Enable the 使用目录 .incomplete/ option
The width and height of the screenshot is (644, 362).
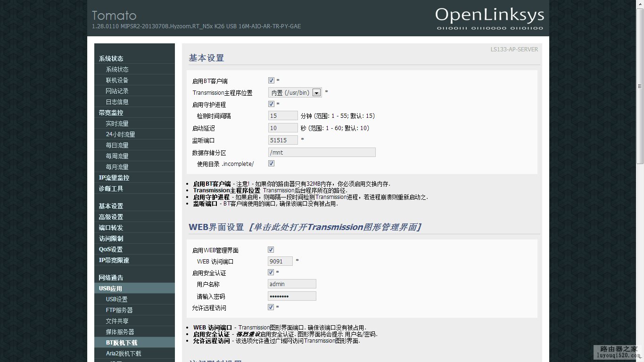(271, 164)
